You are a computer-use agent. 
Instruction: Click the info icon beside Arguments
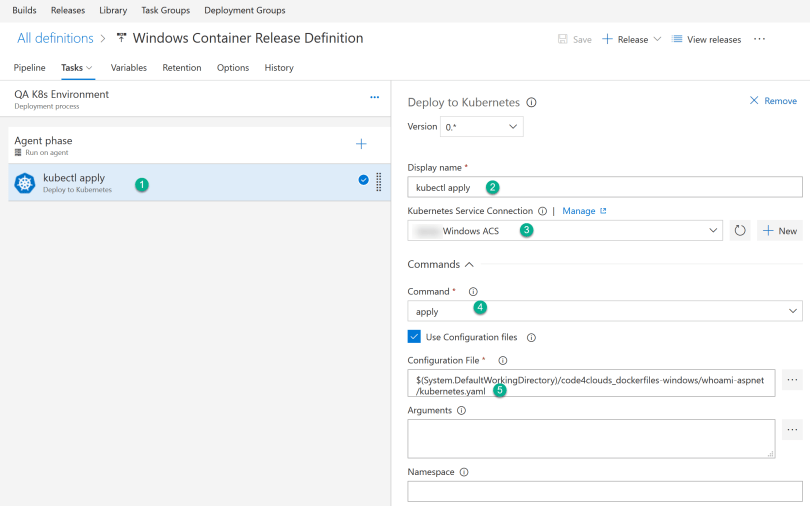(x=461, y=410)
